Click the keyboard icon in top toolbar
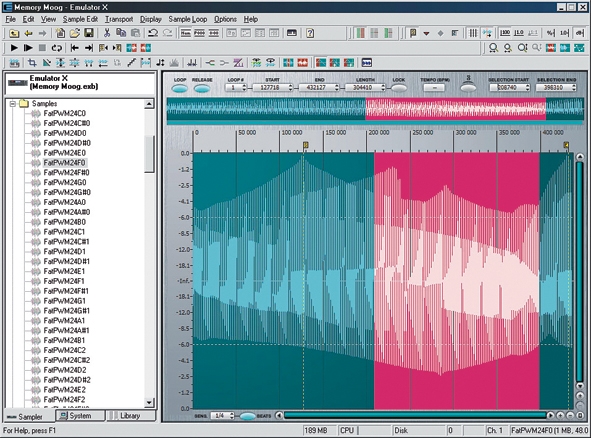The image size is (591, 438). (x=292, y=33)
